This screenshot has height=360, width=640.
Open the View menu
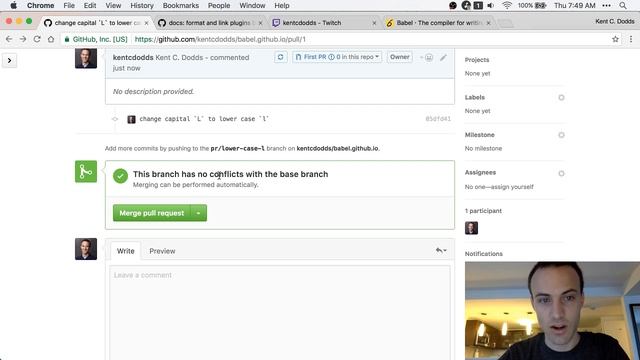point(113,5)
